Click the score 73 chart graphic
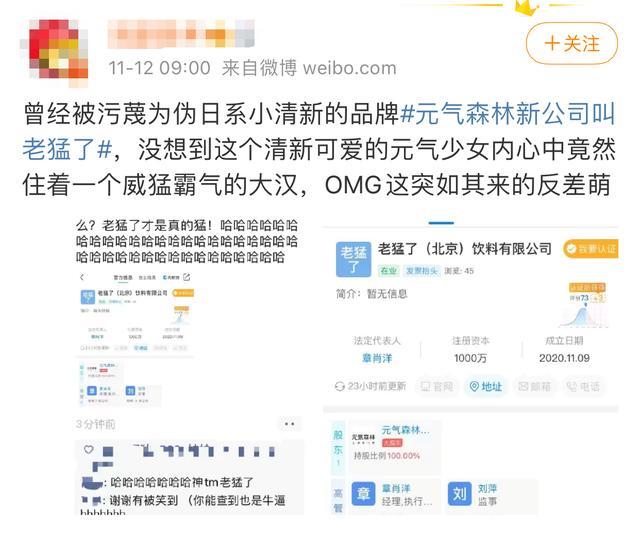Image resolution: width=640 pixels, height=549 pixels. 584,305
